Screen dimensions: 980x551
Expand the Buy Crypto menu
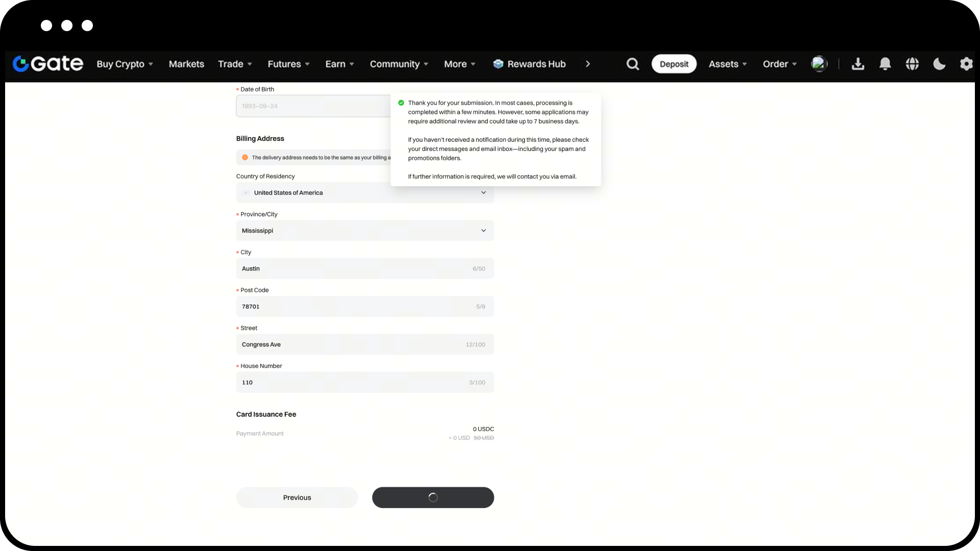tap(125, 64)
